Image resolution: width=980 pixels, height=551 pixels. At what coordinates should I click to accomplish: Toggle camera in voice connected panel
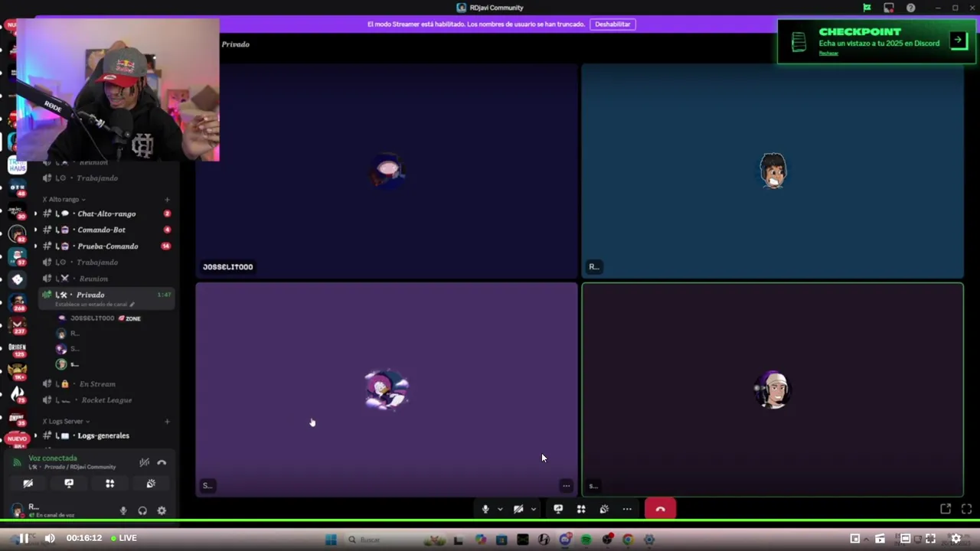point(28,484)
